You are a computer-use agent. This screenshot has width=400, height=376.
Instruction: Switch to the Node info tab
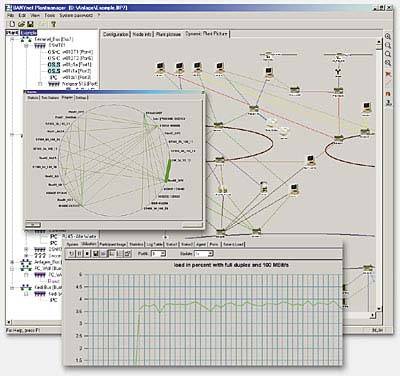coord(142,34)
